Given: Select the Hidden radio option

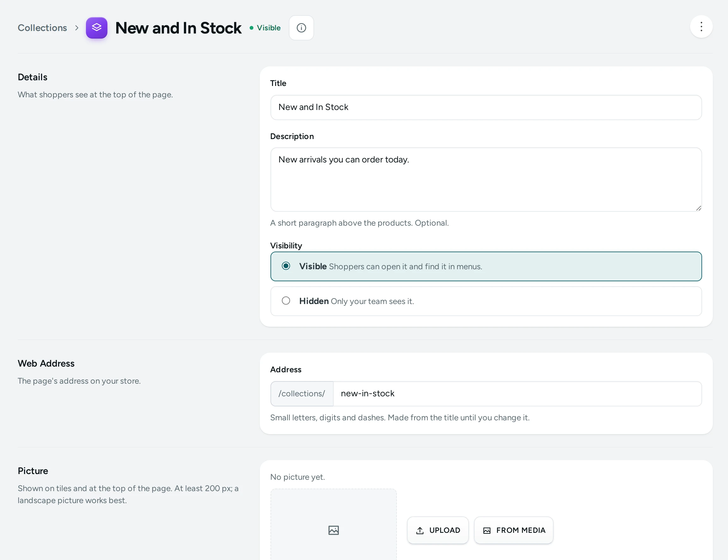Looking at the screenshot, I should point(486,301).
